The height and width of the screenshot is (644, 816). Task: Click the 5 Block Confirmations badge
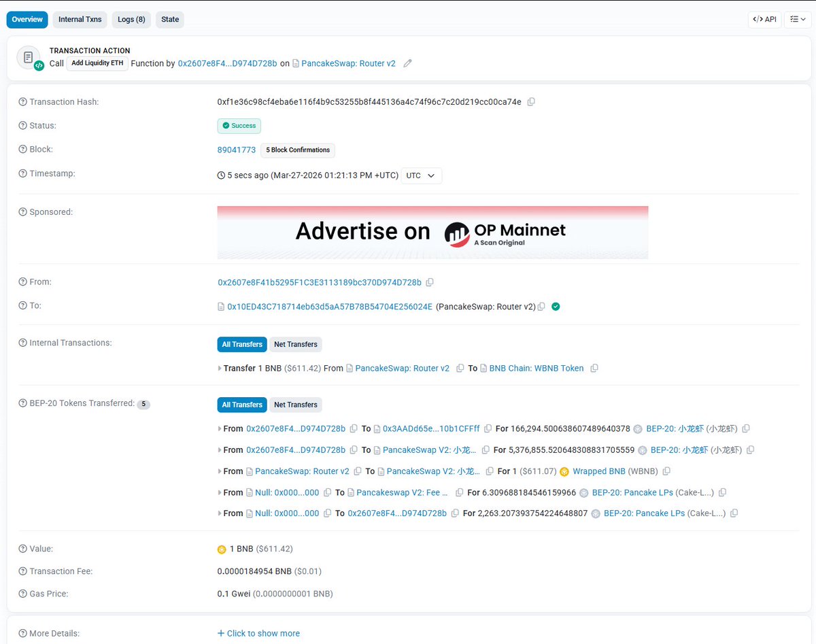tap(298, 150)
